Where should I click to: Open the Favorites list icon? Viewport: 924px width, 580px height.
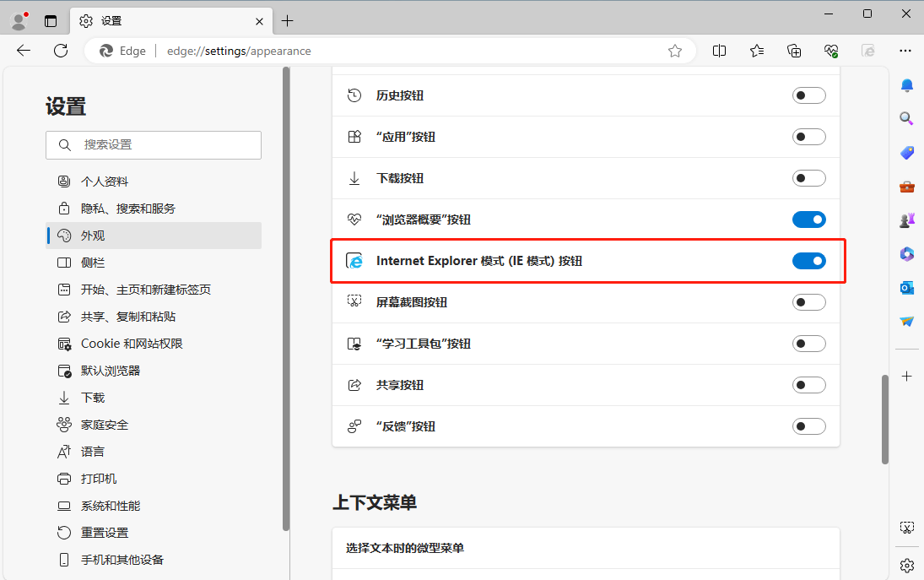757,51
